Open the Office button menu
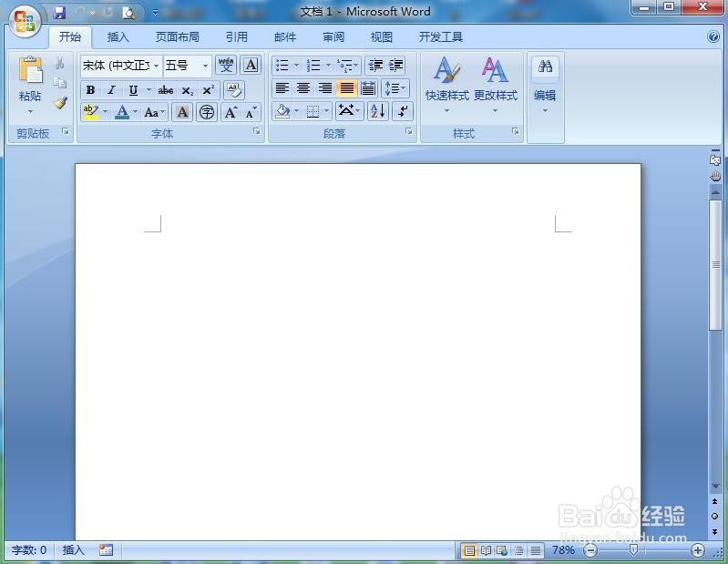 (x=25, y=21)
